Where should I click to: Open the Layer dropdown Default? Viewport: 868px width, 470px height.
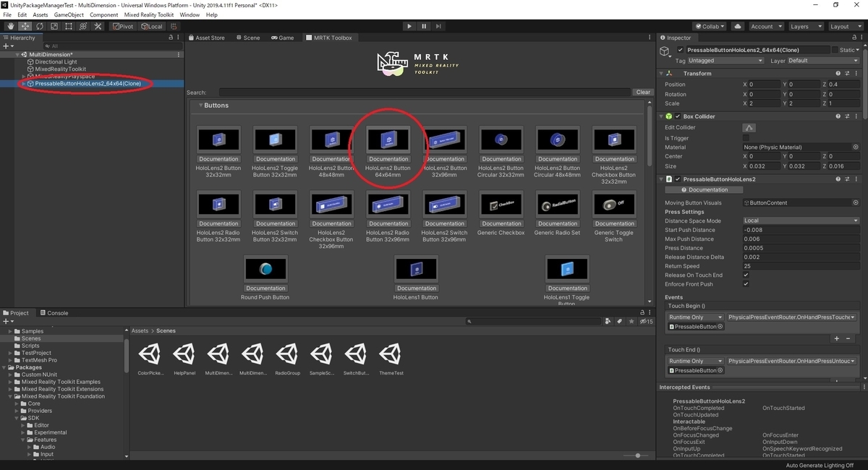pos(823,61)
